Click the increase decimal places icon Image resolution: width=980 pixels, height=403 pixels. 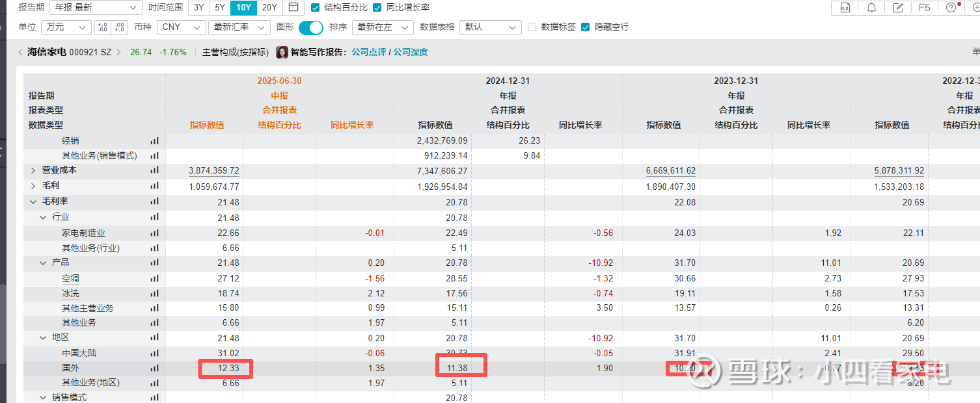pyautogui.click(x=103, y=27)
